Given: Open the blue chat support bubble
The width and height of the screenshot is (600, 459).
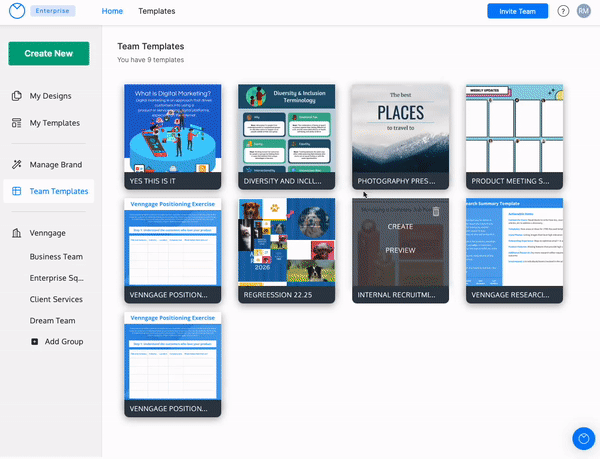Looking at the screenshot, I should click(583, 438).
